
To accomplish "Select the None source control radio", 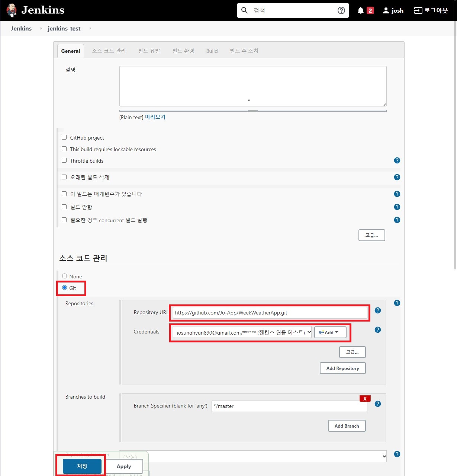I will tap(65, 276).
